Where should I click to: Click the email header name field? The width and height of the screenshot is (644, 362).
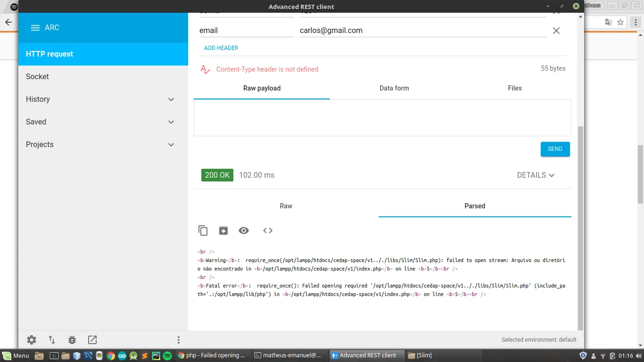[247, 31]
